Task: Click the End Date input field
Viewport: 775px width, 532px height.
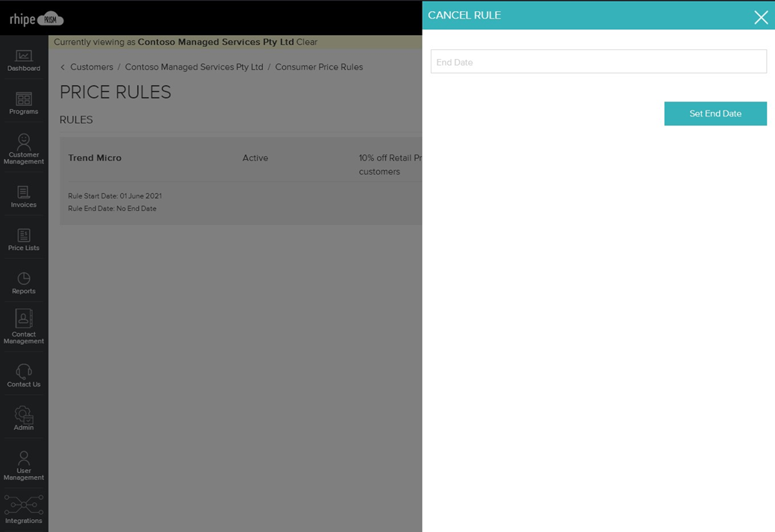Action: (x=598, y=62)
